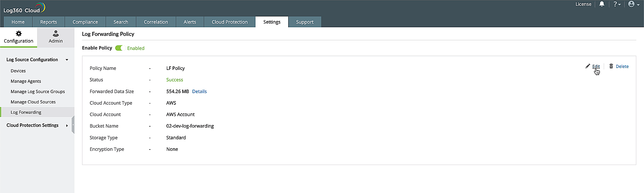
Task: Go to the Cloud Protection tab
Action: [x=230, y=22]
